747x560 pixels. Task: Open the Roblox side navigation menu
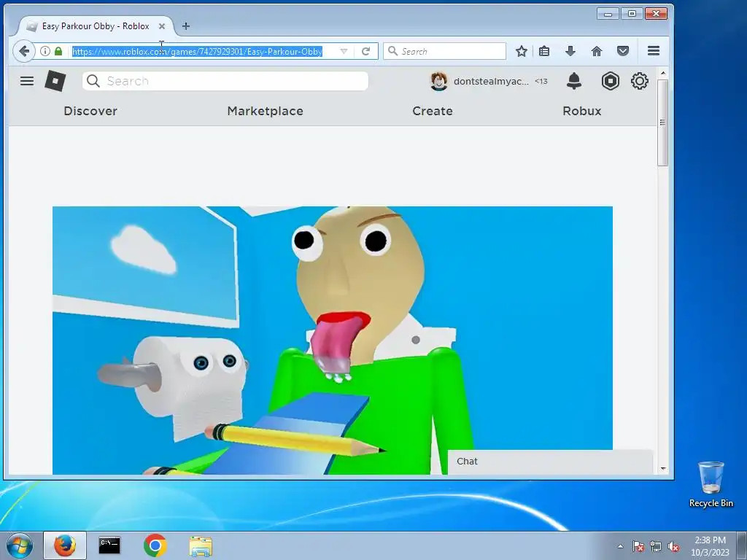click(27, 81)
